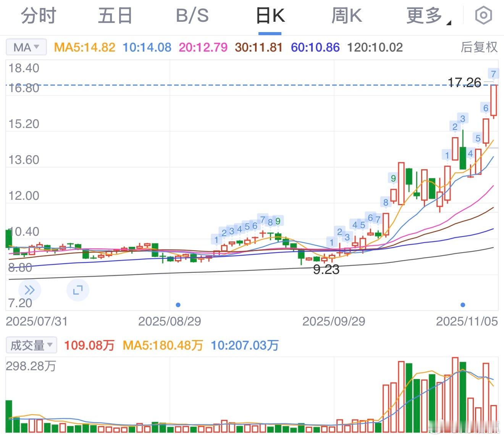Select blue badge 2 near mid-September candles
Screen dimensions: 504x439
[x=339, y=232]
